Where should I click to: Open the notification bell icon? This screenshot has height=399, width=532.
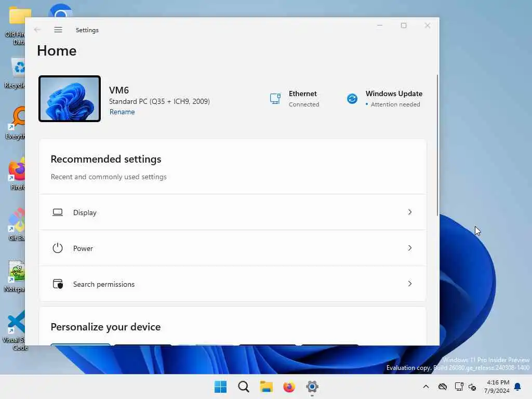(x=518, y=387)
